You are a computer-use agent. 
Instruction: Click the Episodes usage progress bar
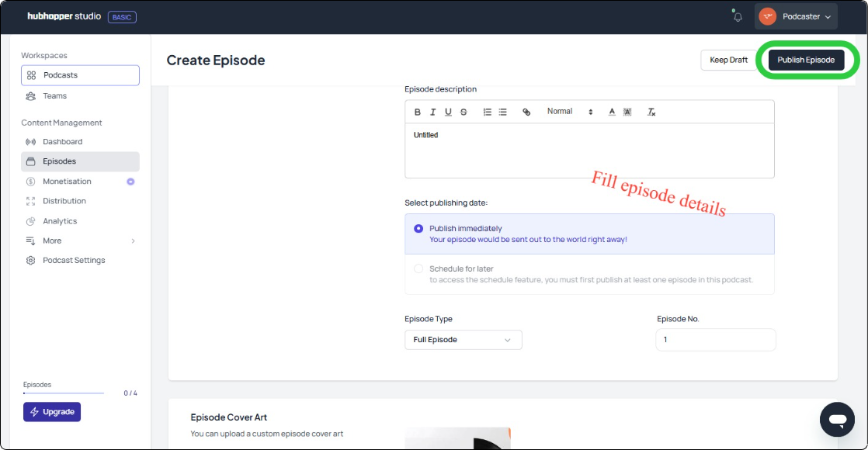(64, 393)
